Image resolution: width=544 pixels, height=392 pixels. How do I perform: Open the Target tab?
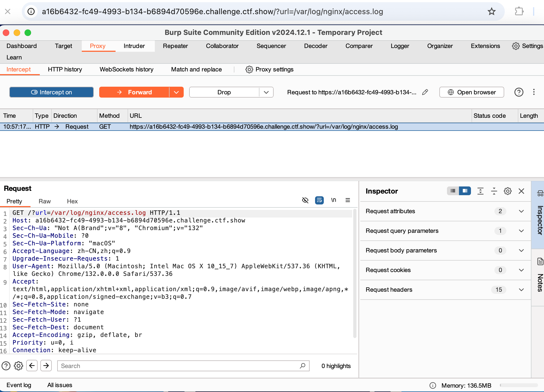point(63,46)
